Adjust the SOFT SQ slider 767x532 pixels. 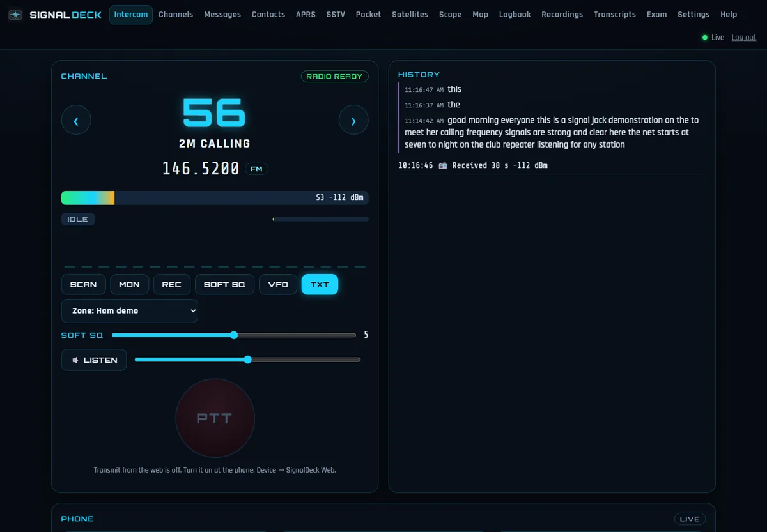[234, 335]
